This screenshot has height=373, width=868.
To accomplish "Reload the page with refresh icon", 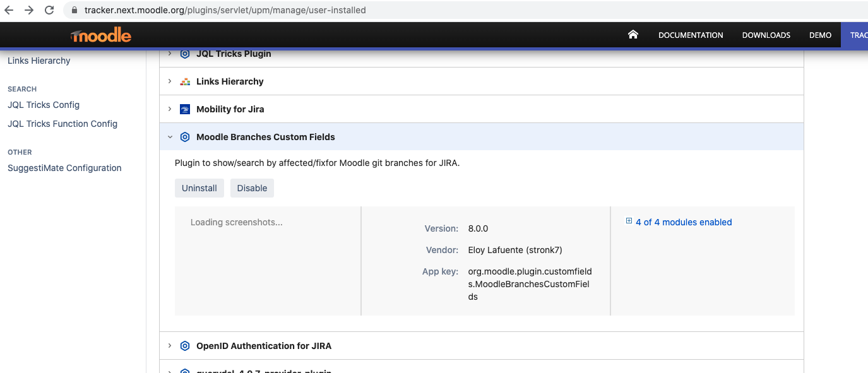I will (49, 10).
